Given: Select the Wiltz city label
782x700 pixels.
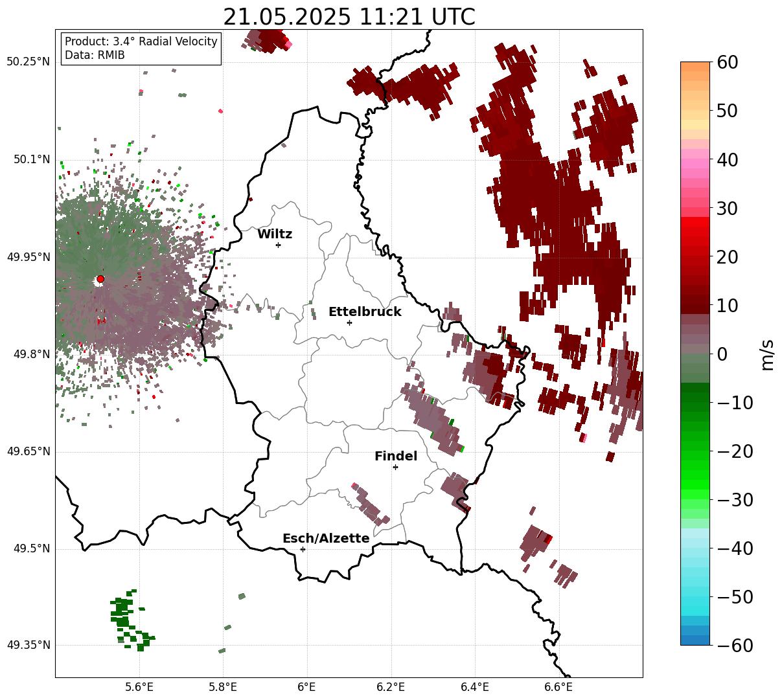Looking at the screenshot, I should pos(275,234).
